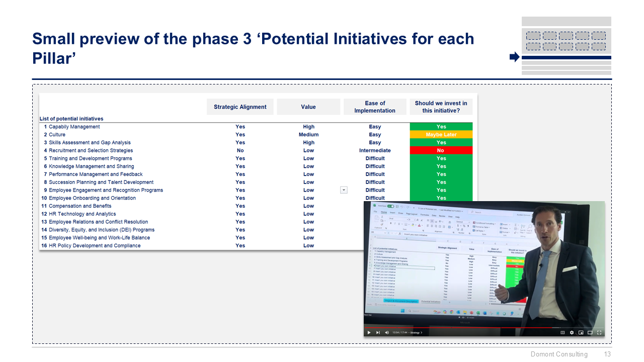
Task: Open the video player settings gear
Action: (572, 332)
